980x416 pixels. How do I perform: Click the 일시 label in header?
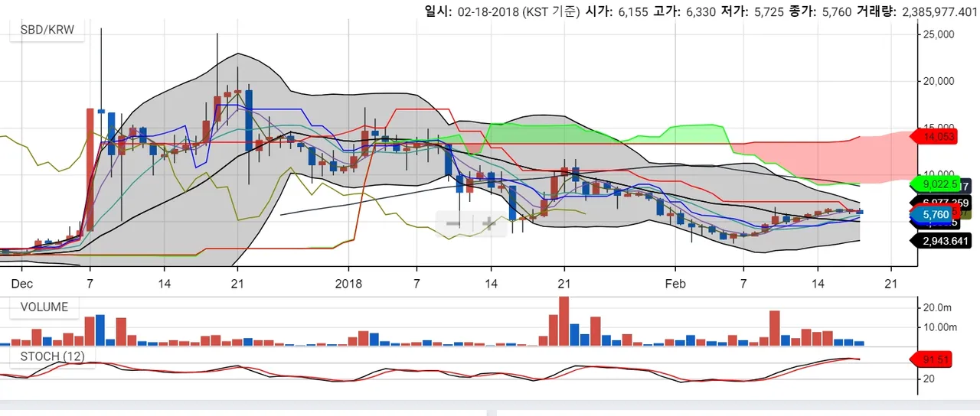[x=438, y=11]
